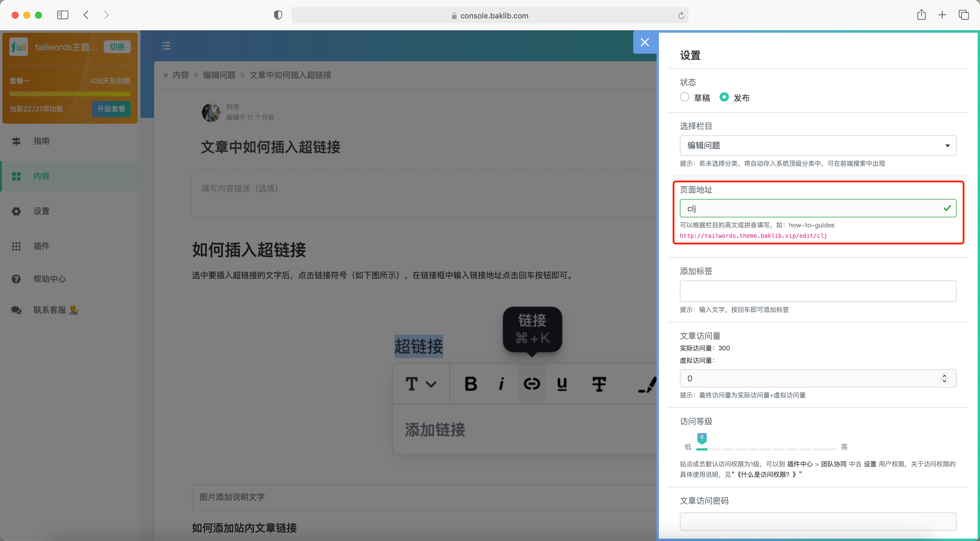Click the article title 文章中如何插入超链接
This screenshot has width=980, height=541.
tap(270, 147)
